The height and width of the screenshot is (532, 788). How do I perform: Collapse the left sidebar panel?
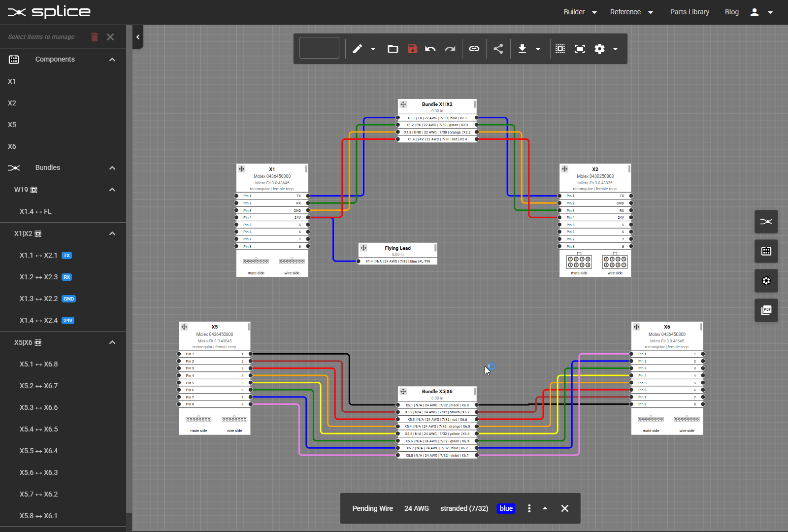pyautogui.click(x=138, y=37)
